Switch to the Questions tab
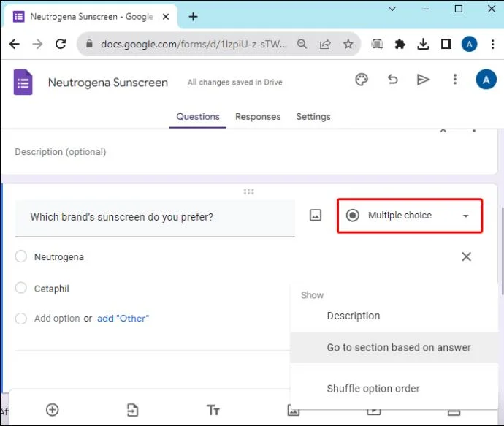The height and width of the screenshot is (426, 504). tap(198, 116)
